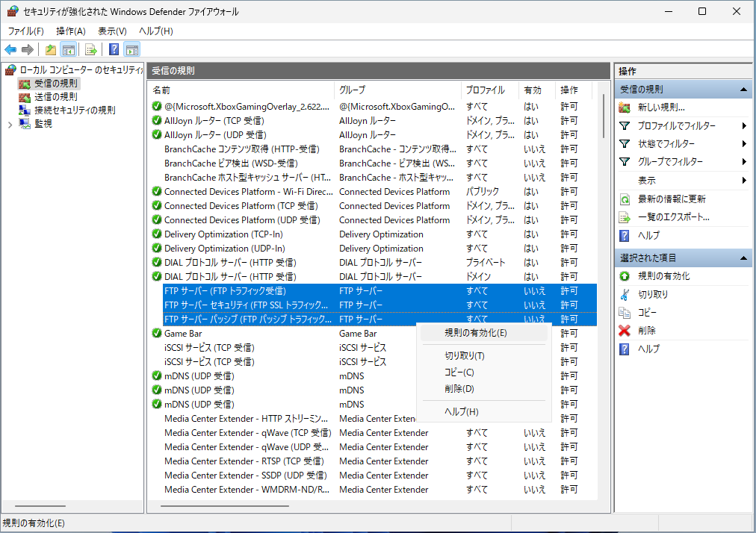The height and width of the screenshot is (533, 756).
Task: Open the 状態でフィルター submenu arrow
Action: click(745, 143)
